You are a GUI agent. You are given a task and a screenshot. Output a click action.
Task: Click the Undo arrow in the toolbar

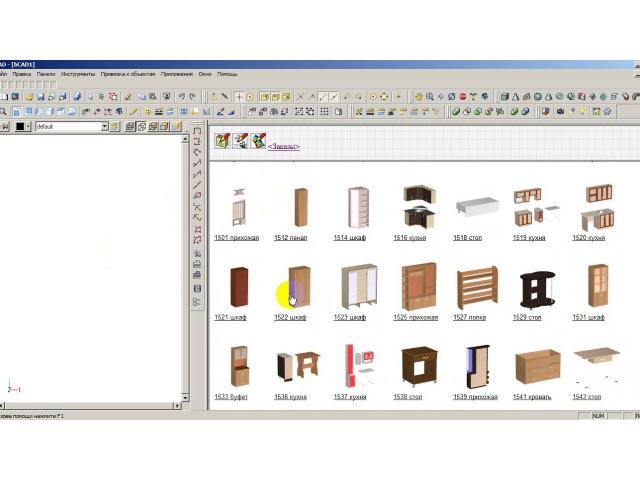(182, 97)
